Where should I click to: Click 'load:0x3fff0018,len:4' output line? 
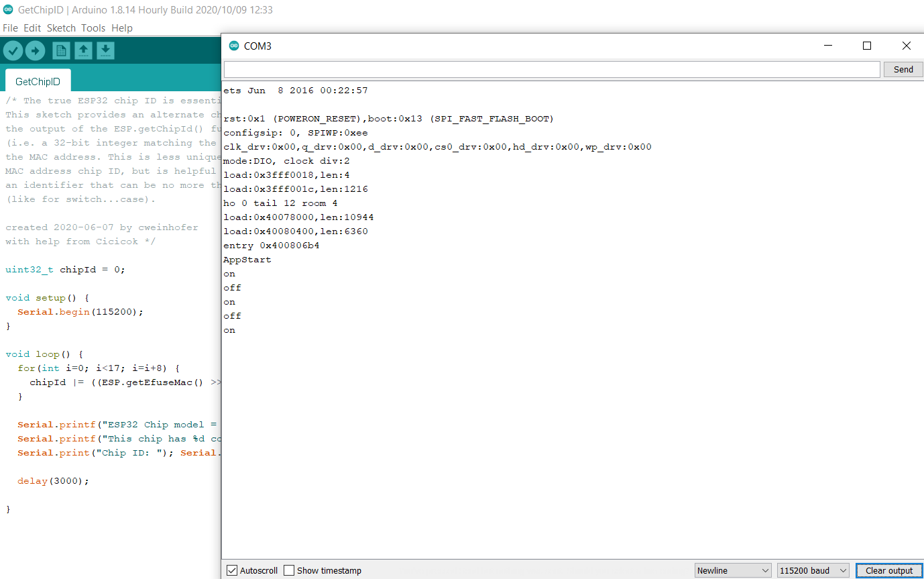tap(287, 175)
